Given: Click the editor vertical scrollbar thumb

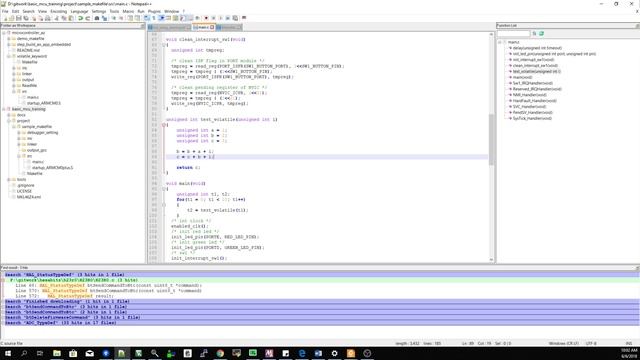Looking at the screenshot, I should pos(491,139).
